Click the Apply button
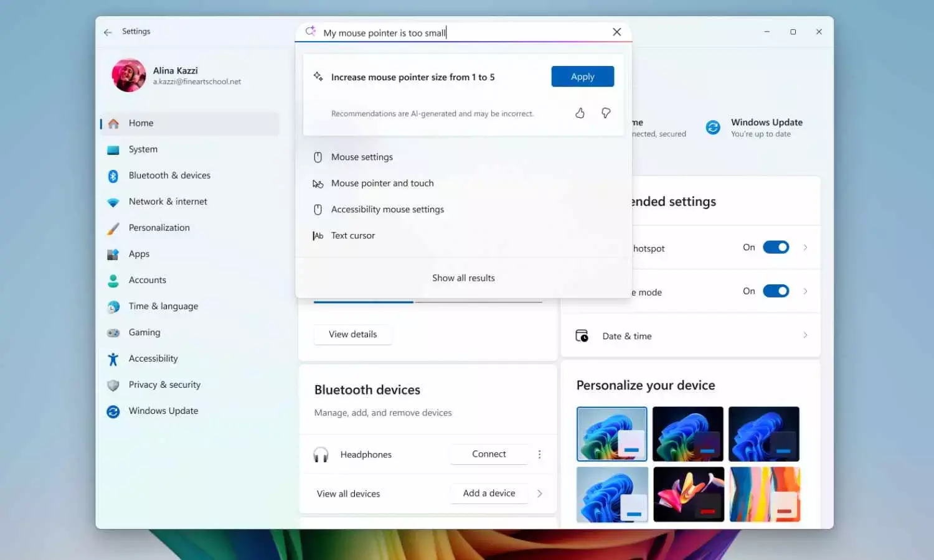Image resolution: width=934 pixels, height=560 pixels. [x=582, y=76]
